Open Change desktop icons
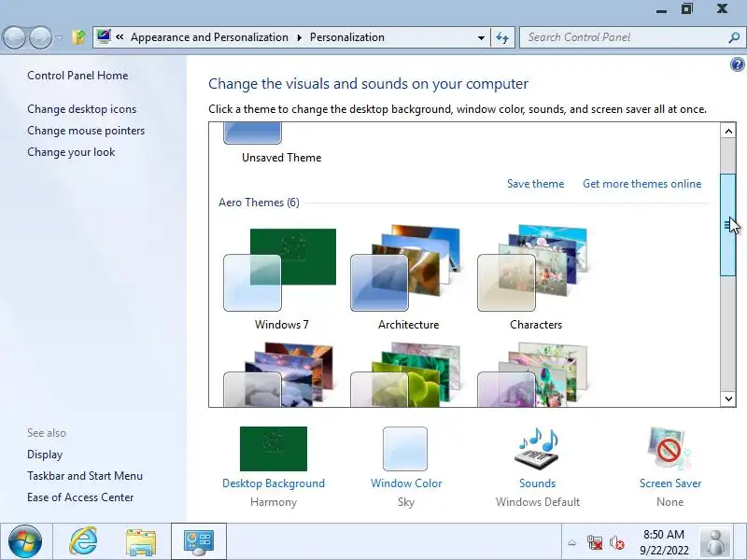This screenshot has width=747, height=560. tap(82, 109)
